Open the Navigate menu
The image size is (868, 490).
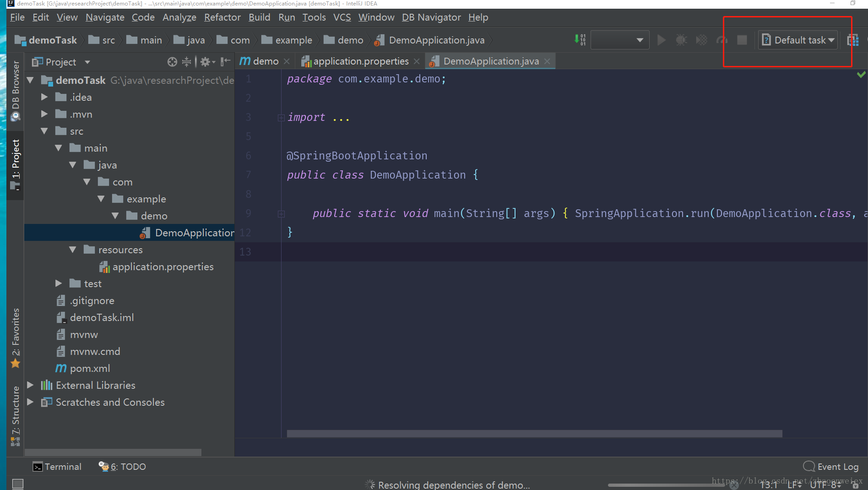click(105, 17)
